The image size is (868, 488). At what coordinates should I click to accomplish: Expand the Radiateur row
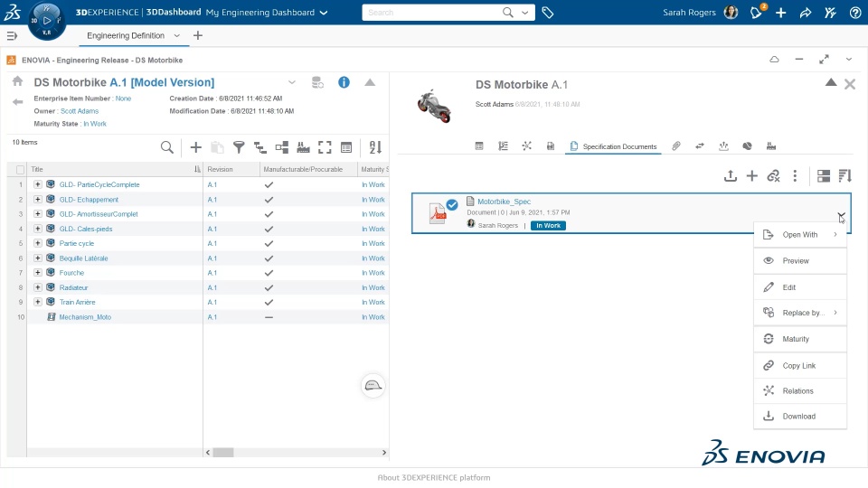[x=38, y=287]
